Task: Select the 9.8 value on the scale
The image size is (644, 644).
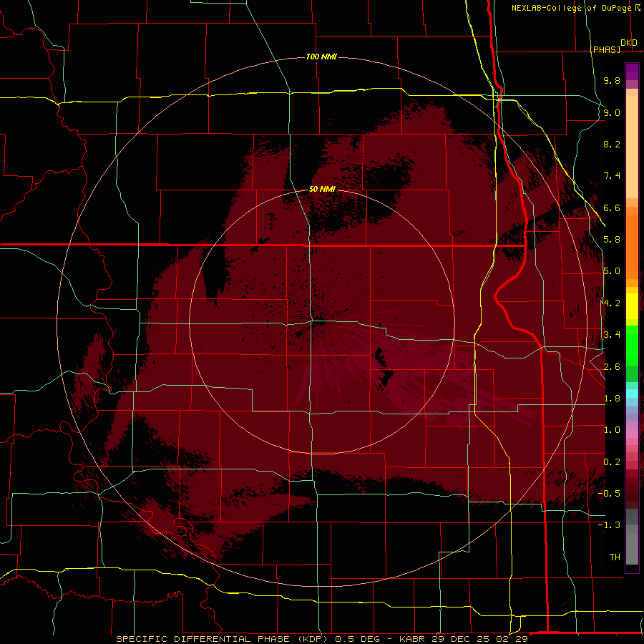Action: 612,80
